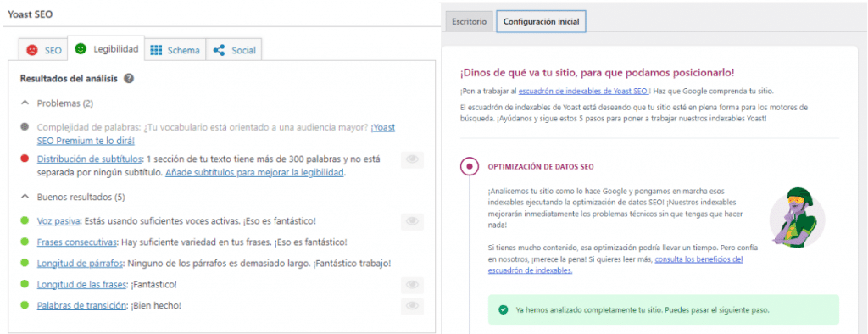
Task: Open help icon beside Resultados del análisis
Action: 129,79
